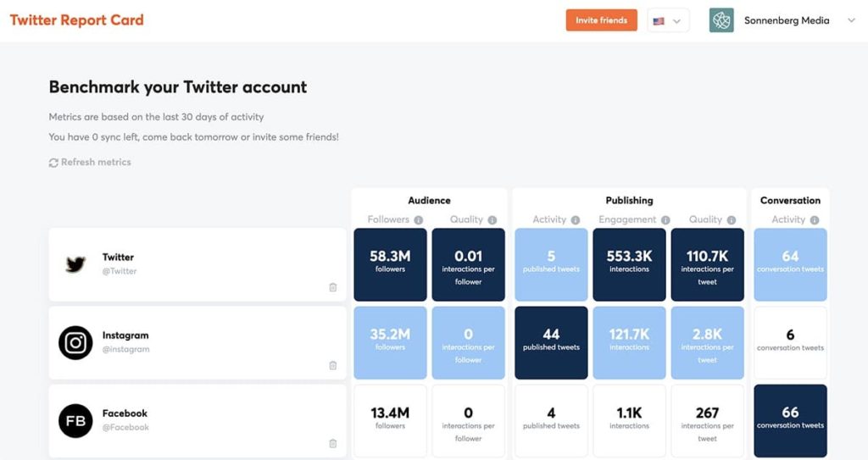
Task: Click the Invite friends button
Action: point(601,20)
